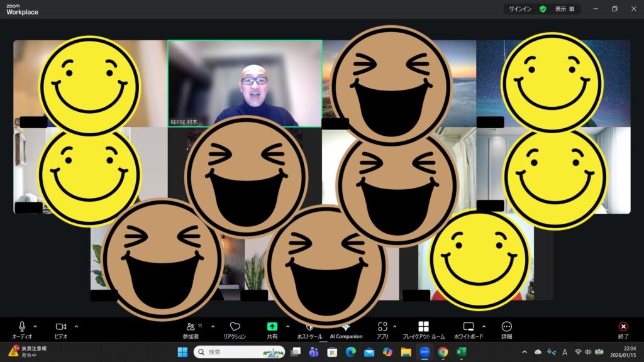Toggle the camera with the ビデオ button
This screenshot has height=362, width=644.
point(61,327)
